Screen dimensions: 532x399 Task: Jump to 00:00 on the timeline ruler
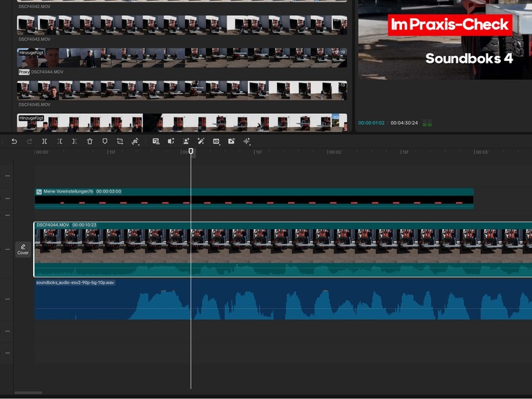(x=41, y=152)
